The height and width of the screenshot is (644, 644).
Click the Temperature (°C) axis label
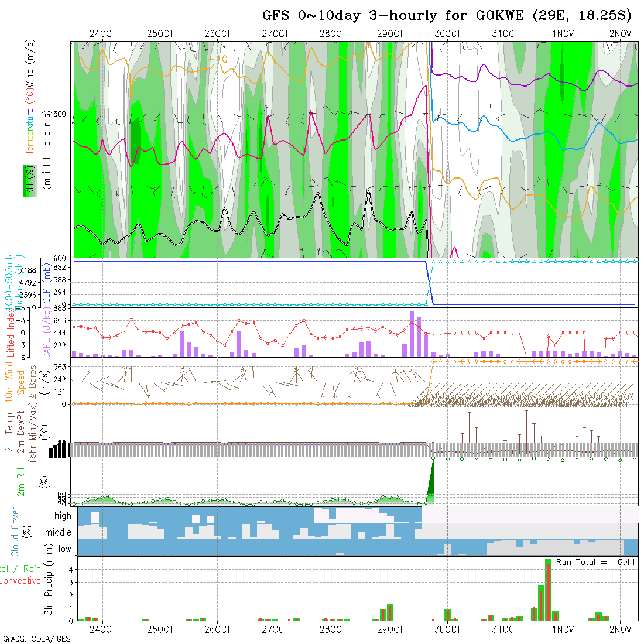[x=30, y=122]
